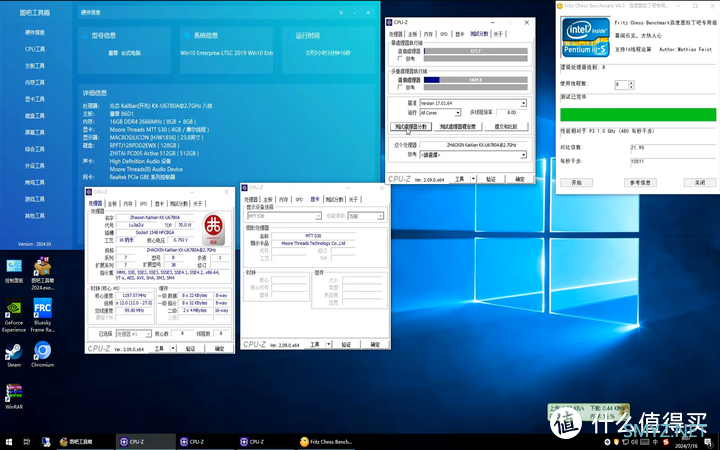Open GeForce Experience desktop icon
This screenshot has width=720, height=450.
pyautogui.click(x=14, y=316)
